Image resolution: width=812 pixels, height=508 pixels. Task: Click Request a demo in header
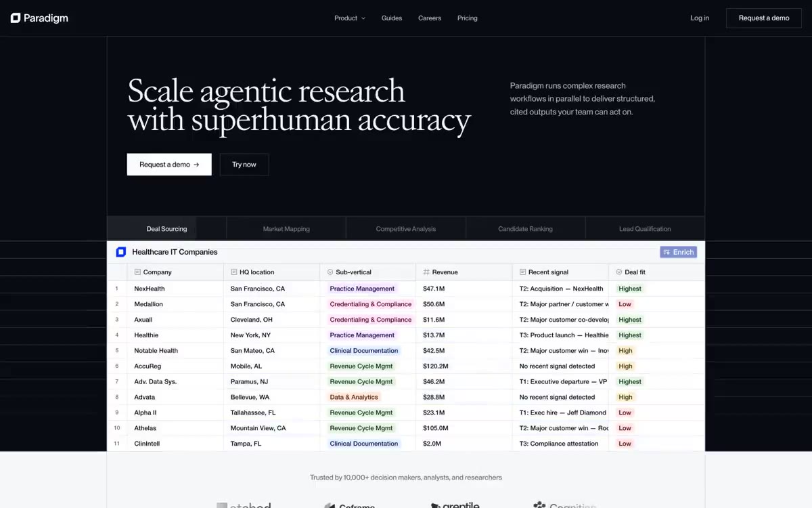764,18
